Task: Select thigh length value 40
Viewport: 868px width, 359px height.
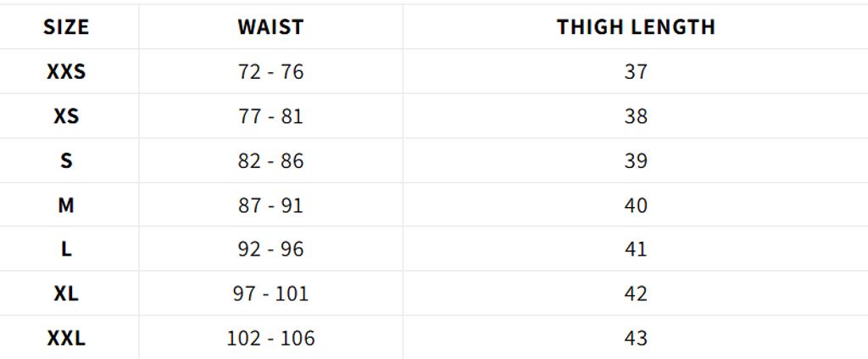Action: pos(636,205)
